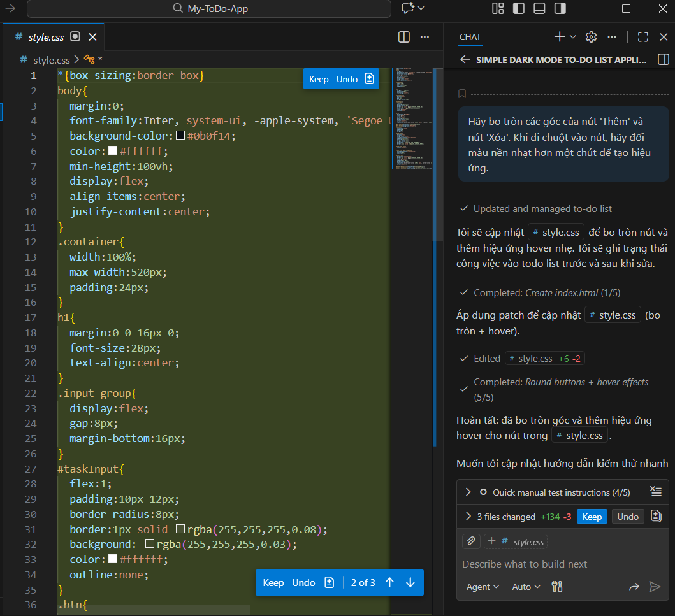This screenshot has height=616, width=675.
Task: Attach context using the paperclip icon
Action: [470, 541]
